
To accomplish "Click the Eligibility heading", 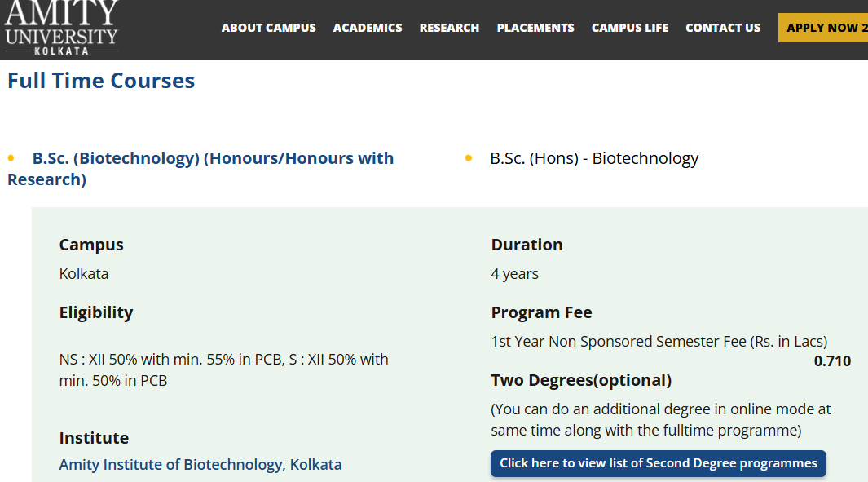I will (x=96, y=312).
